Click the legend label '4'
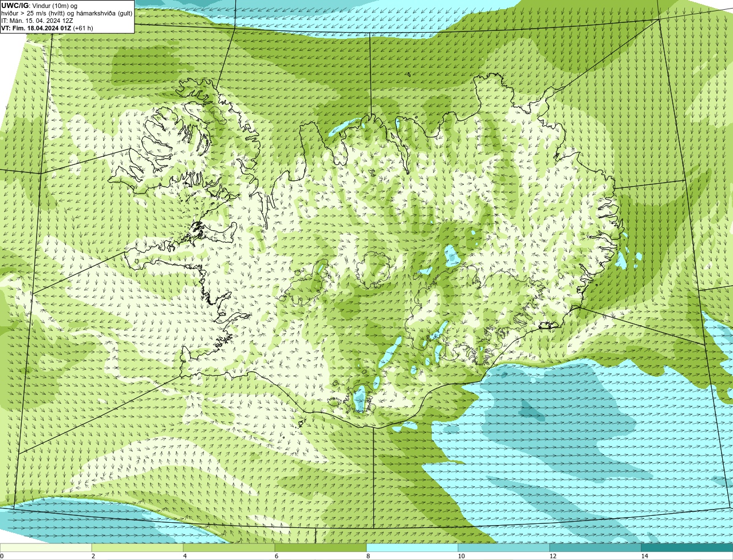This screenshot has width=733, height=560. [x=184, y=556]
